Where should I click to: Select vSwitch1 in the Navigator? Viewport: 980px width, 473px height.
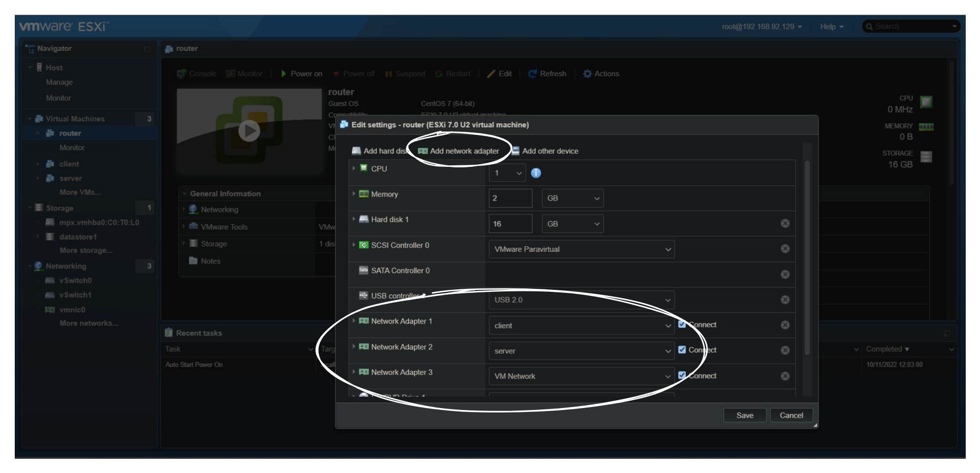tap(75, 295)
